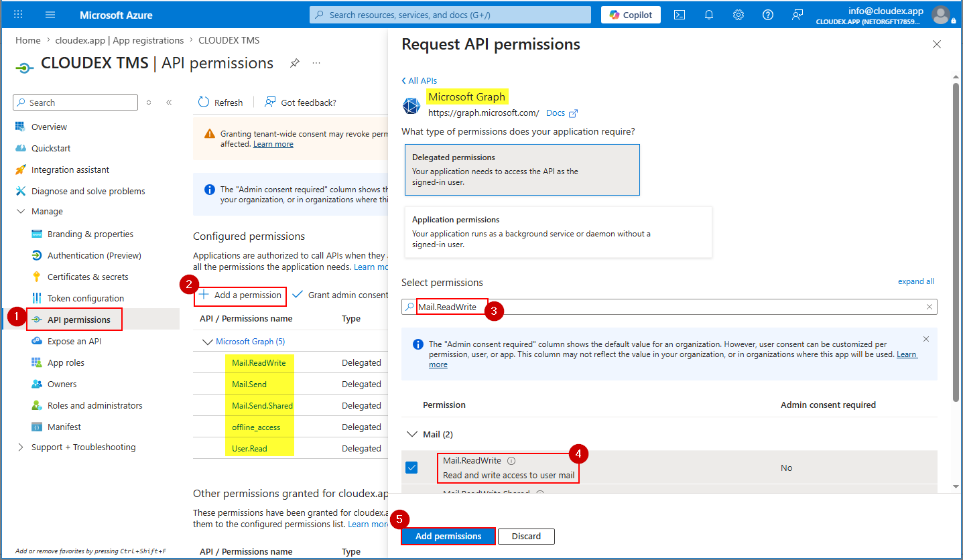Collapse the Microsoft Graph (5) permissions group
963x560 pixels.
point(206,342)
